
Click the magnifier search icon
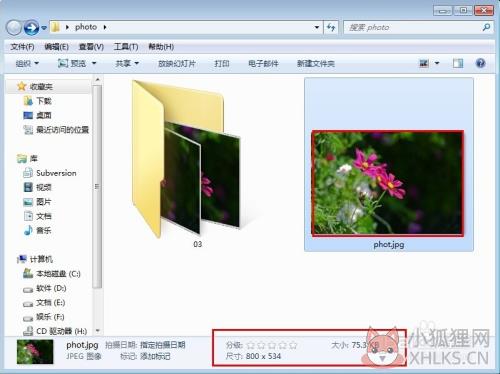(486, 27)
